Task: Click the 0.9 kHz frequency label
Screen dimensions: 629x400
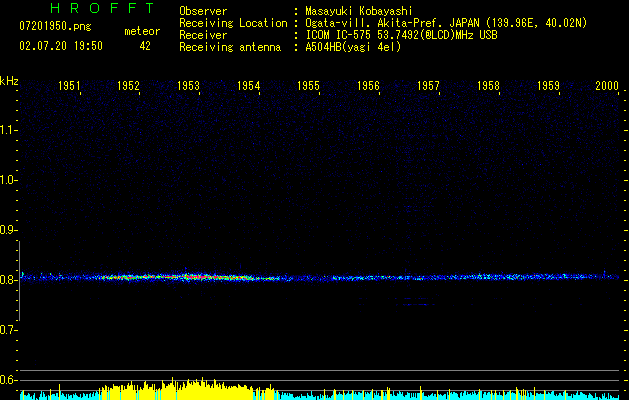Action: point(7,230)
